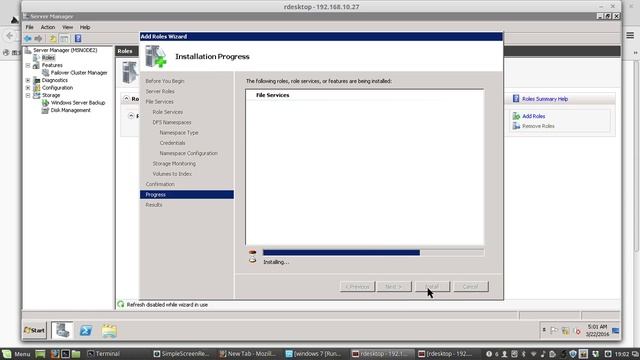The image size is (640, 360).
Task: Click the Firefox launcher in Linux panel
Action: point(55,354)
